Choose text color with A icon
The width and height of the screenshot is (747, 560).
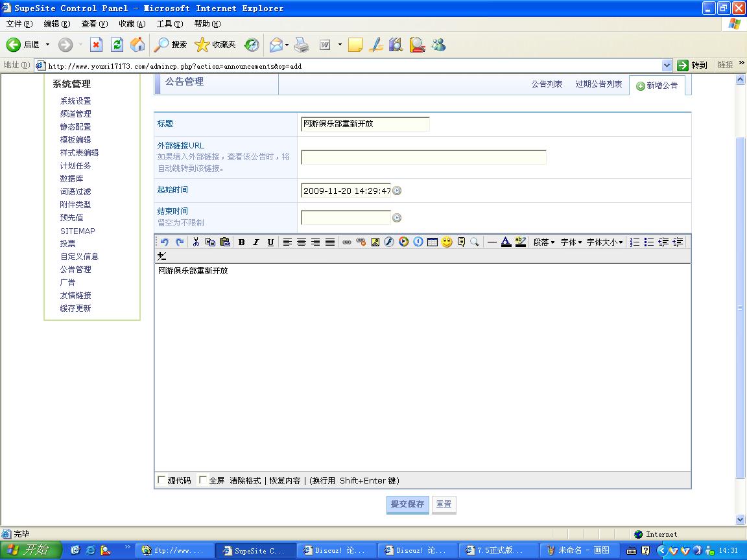pos(506,242)
